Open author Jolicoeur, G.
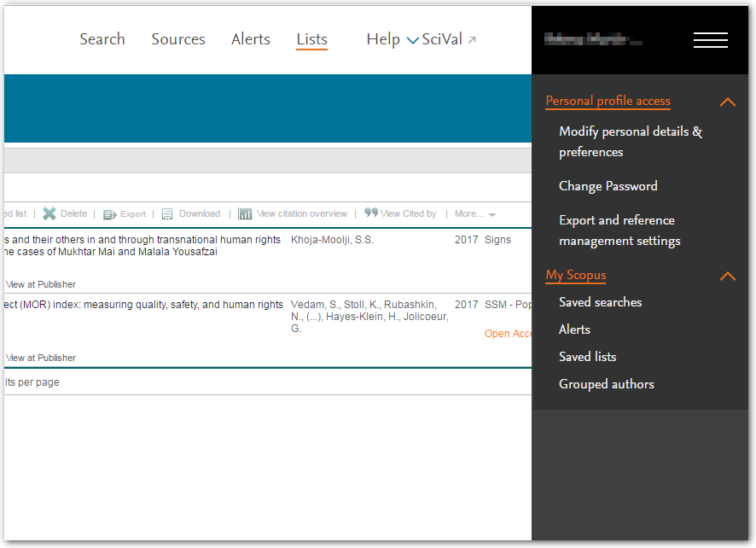 [369, 323]
